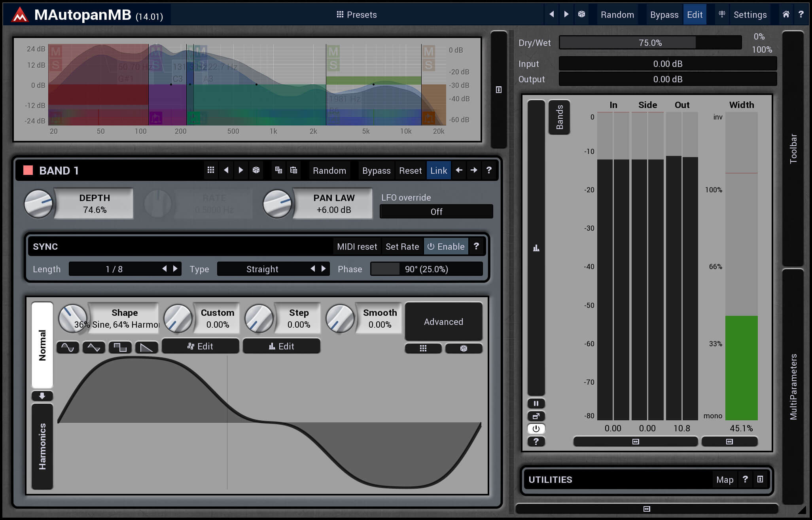
Task: Collapse the band graph with side expander
Action: point(499,90)
